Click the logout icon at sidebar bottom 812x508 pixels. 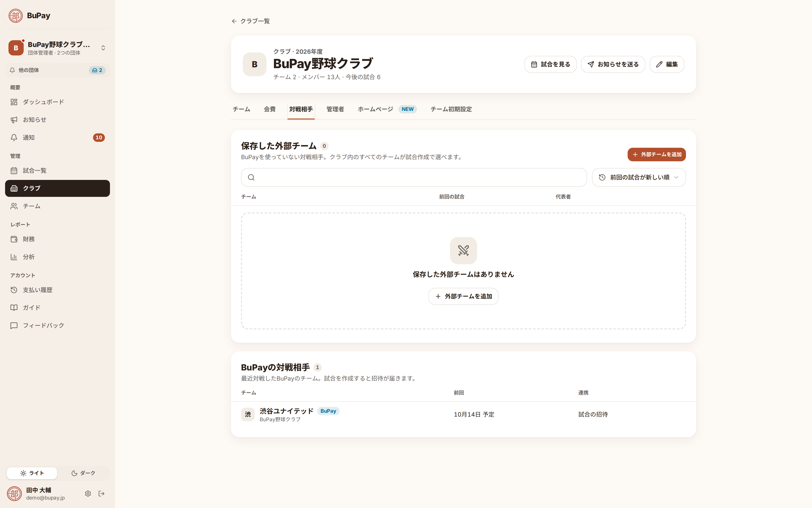point(101,494)
